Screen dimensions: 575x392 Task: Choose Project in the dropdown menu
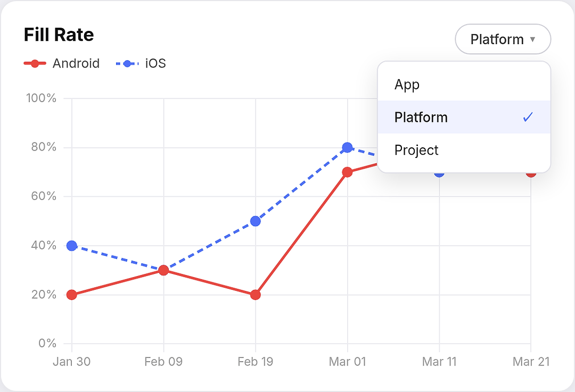(464, 150)
